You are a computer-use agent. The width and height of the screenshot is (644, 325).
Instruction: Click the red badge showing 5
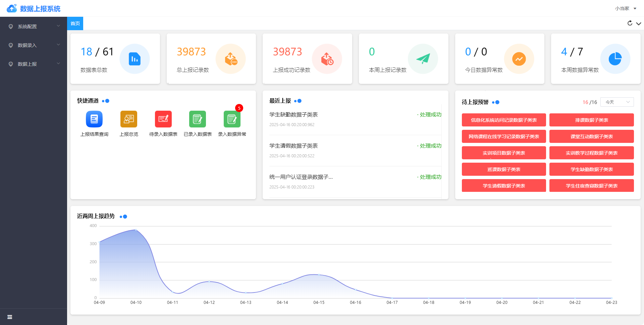[x=239, y=108]
